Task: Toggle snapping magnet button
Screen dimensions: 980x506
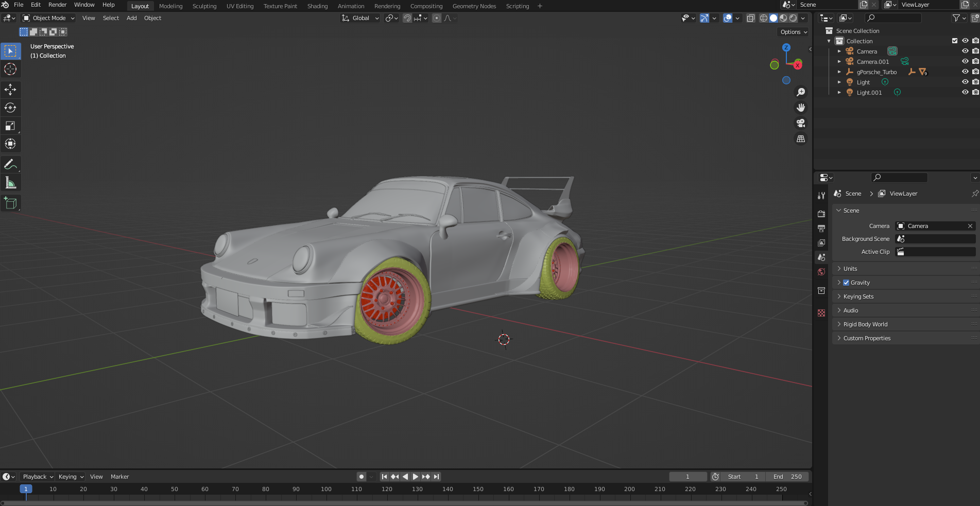Action: pos(407,18)
